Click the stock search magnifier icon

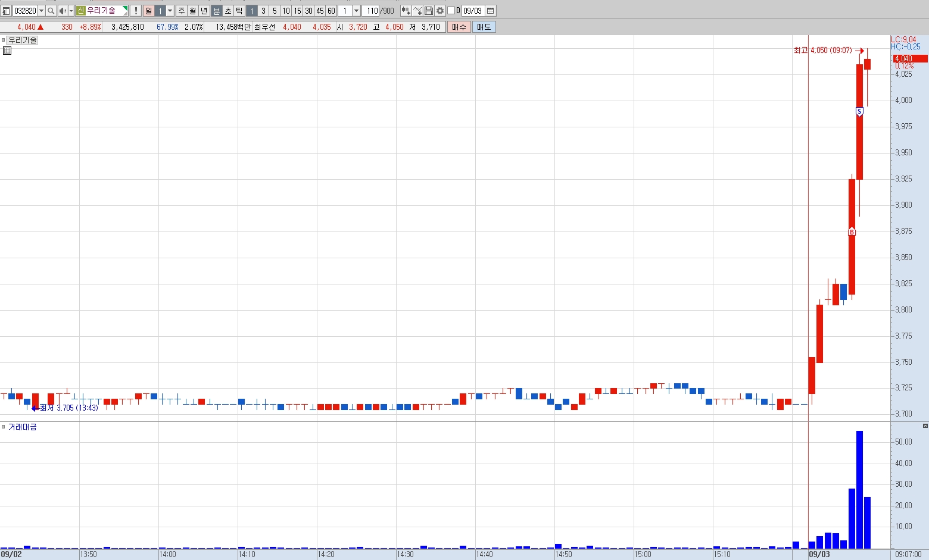(51, 11)
